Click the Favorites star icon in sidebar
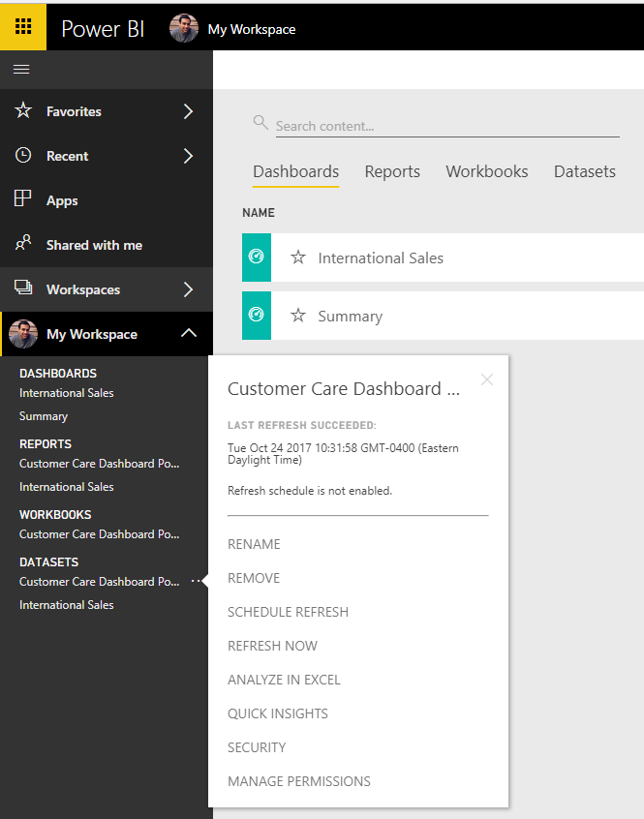This screenshot has width=644, height=819. pos(23,110)
